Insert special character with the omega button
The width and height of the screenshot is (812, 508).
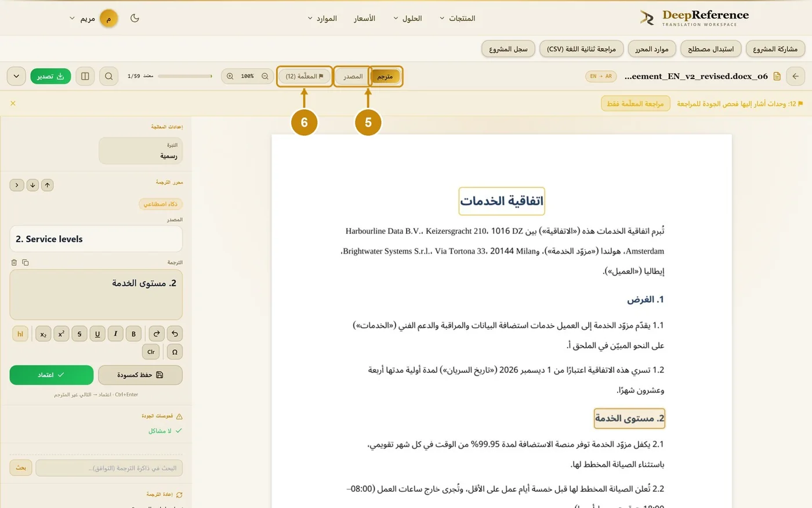pyautogui.click(x=175, y=352)
